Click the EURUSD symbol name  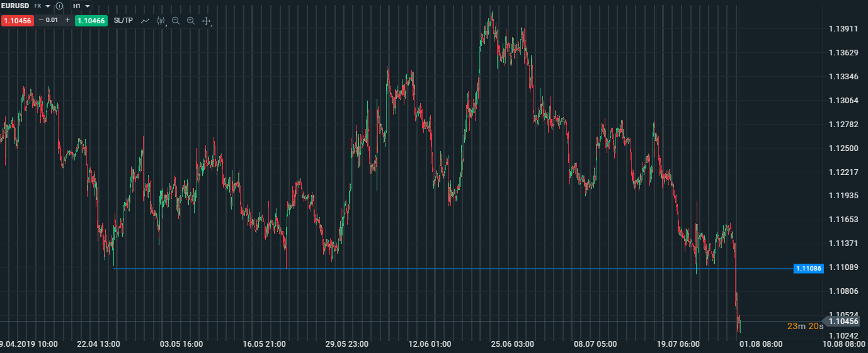point(15,6)
